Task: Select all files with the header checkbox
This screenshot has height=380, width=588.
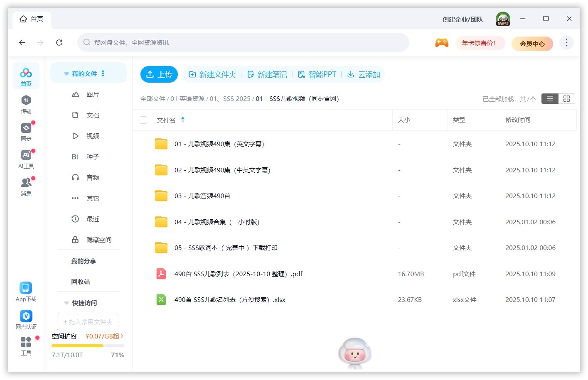Action: point(143,120)
